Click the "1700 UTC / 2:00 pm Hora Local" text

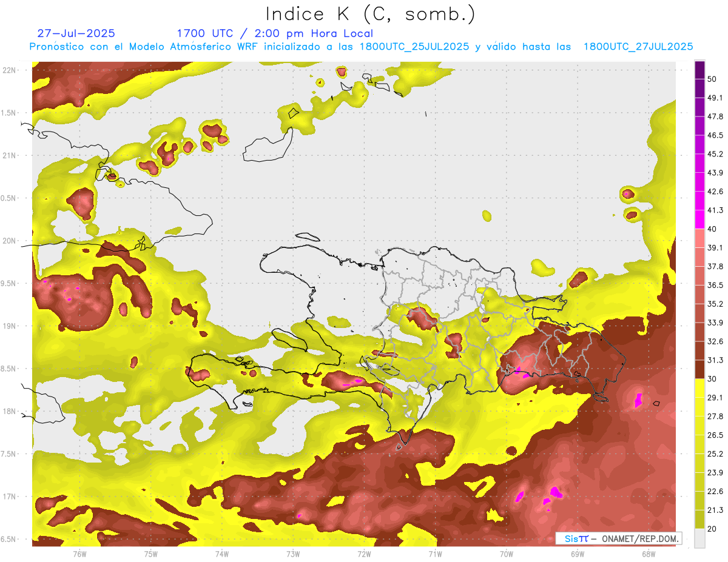coord(275,33)
